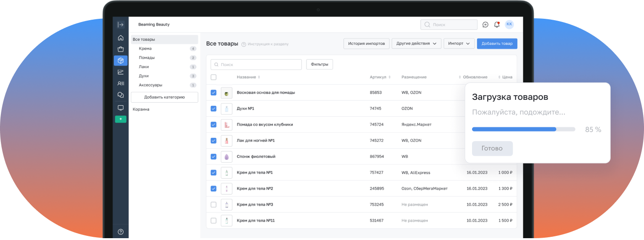Open the Другие действия dropdown
This screenshot has height=240, width=644.
(416, 44)
